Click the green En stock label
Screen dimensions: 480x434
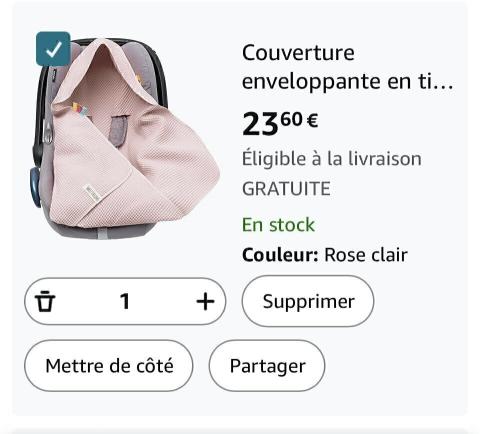tap(278, 225)
